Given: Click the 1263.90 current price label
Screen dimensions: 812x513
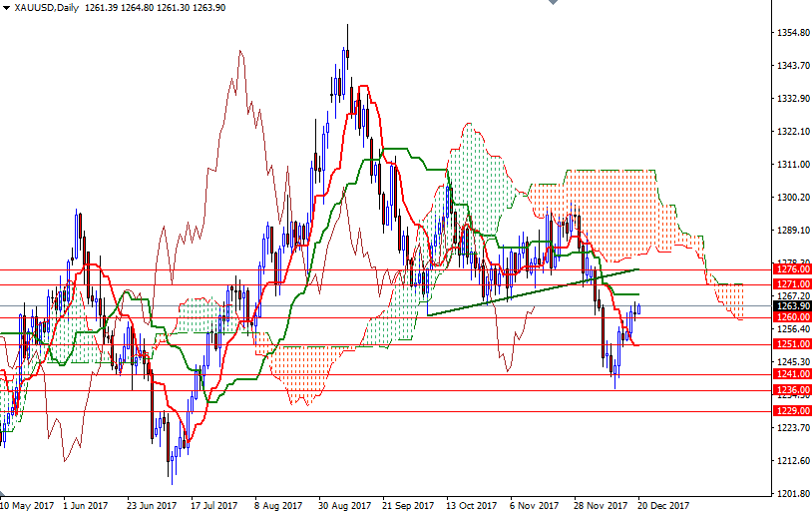Looking at the screenshot, I should pyautogui.click(x=791, y=306).
